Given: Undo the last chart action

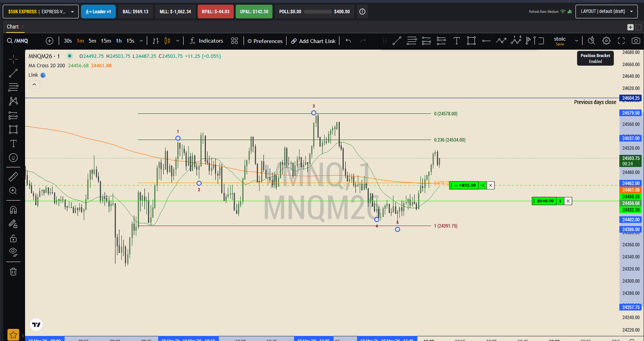Looking at the screenshot, I should [348, 41].
